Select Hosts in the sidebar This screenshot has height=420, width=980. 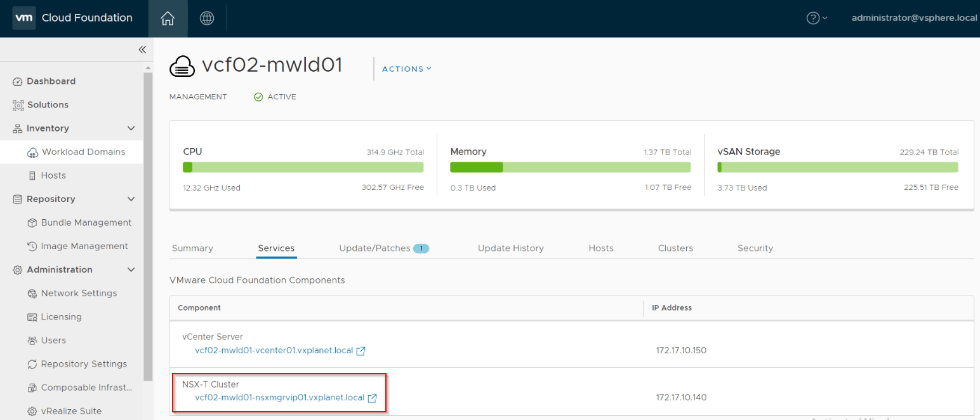[x=53, y=175]
